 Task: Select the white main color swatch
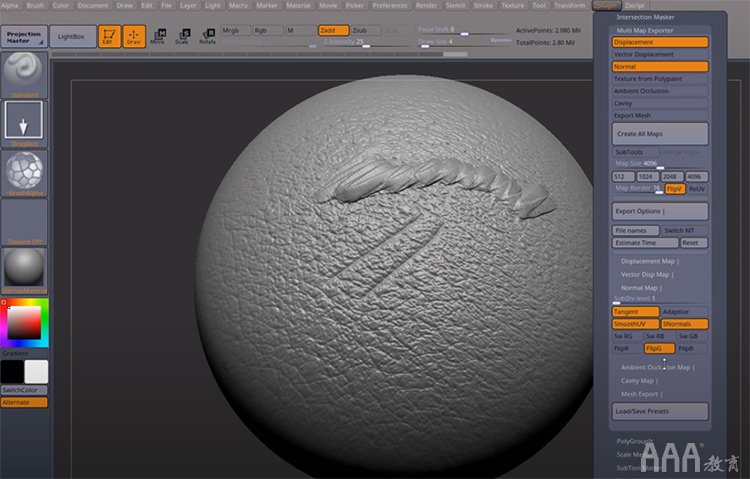click(36, 371)
